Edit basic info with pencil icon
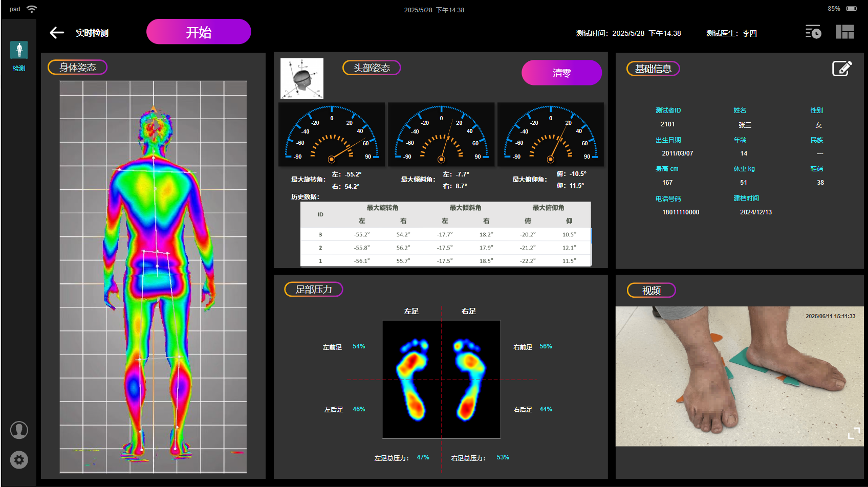The height and width of the screenshot is (487, 868). click(x=841, y=69)
